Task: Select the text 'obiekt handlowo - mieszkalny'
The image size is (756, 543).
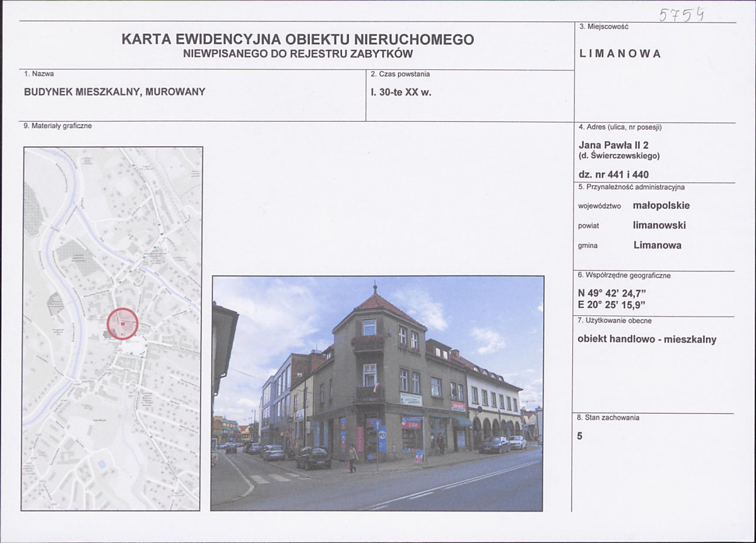Action: pos(647,339)
